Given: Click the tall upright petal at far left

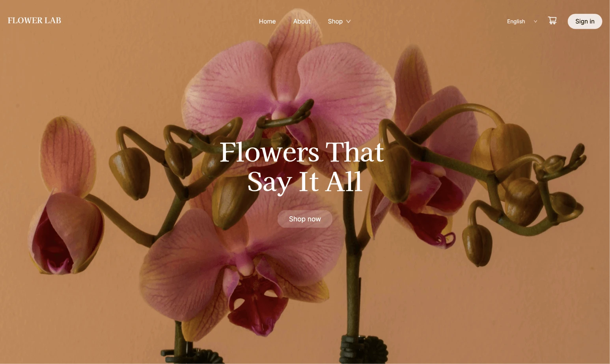Looking at the screenshot, I should click(68, 157).
